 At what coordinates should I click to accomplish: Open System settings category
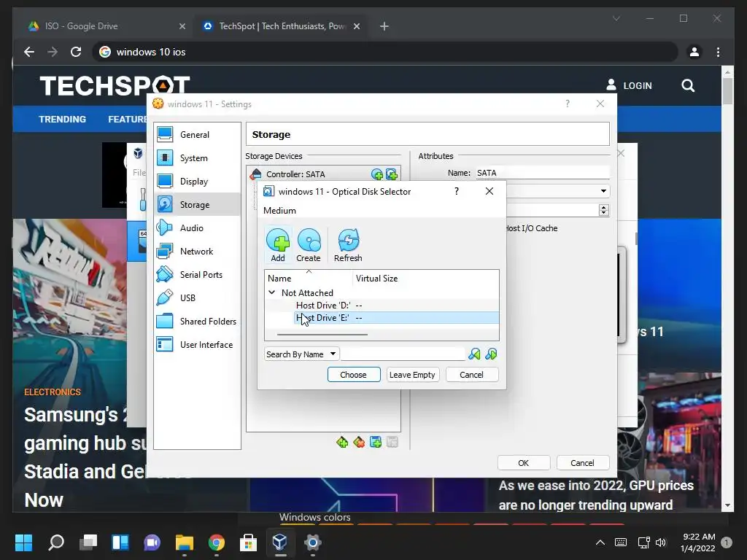(x=197, y=158)
